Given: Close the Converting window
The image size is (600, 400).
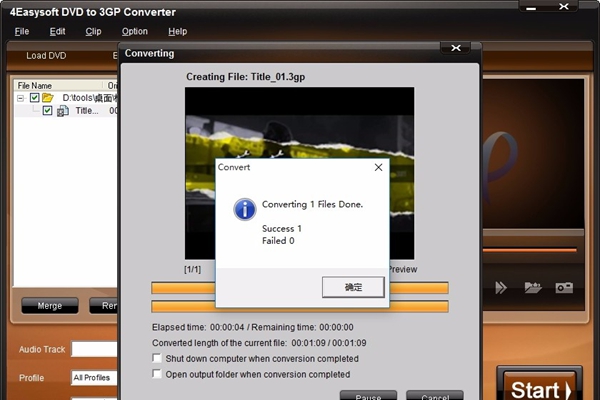Looking at the screenshot, I should click(x=456, y=48).
